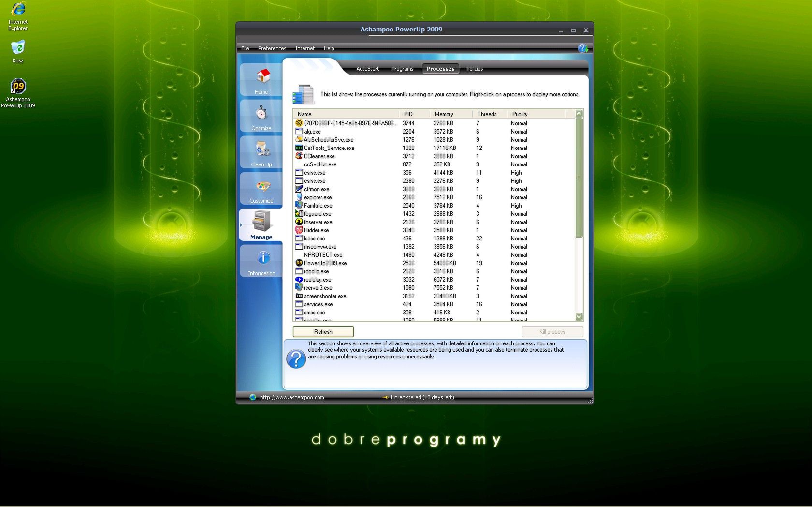812x507 pixels.
Task: Click the 54096 KB memory value
Action: coord(445,263)
